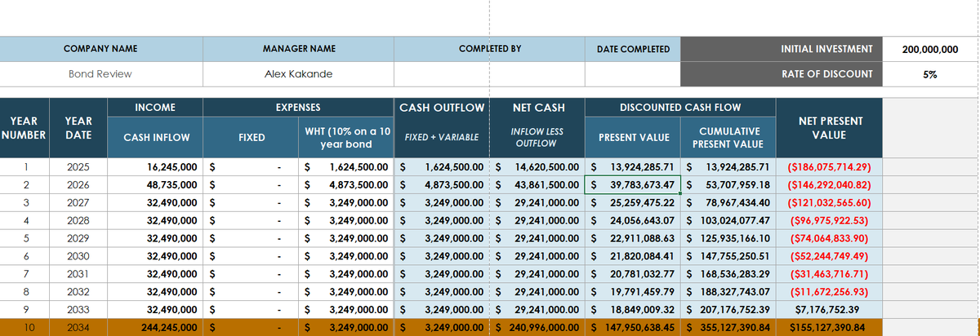The width and height of the screenshot is (980, 336).
Task: Select the INCOME group header
Action: [x=154, y=107]
